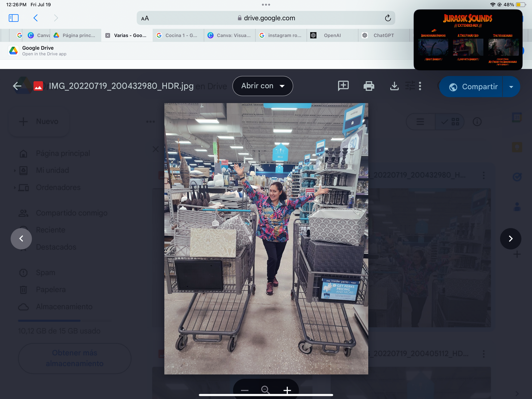Go back using the viewer's left arrow

(x=17, y=86)
